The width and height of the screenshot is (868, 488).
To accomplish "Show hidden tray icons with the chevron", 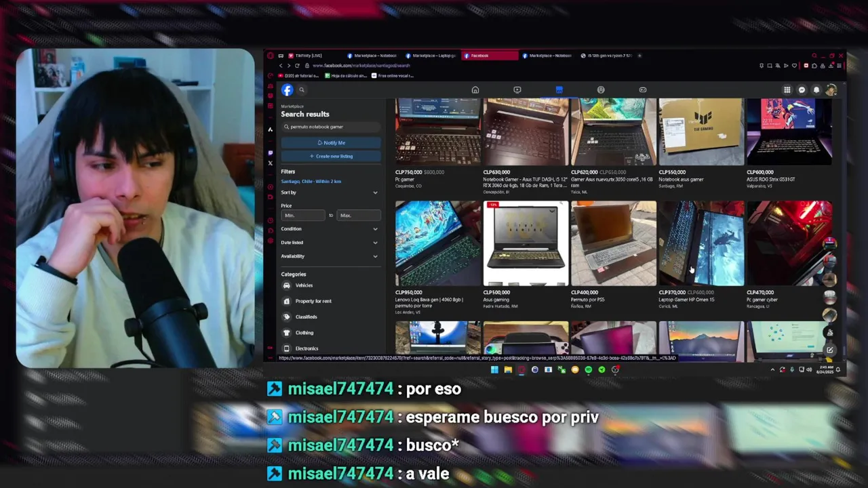I will (x=772, y=369).
